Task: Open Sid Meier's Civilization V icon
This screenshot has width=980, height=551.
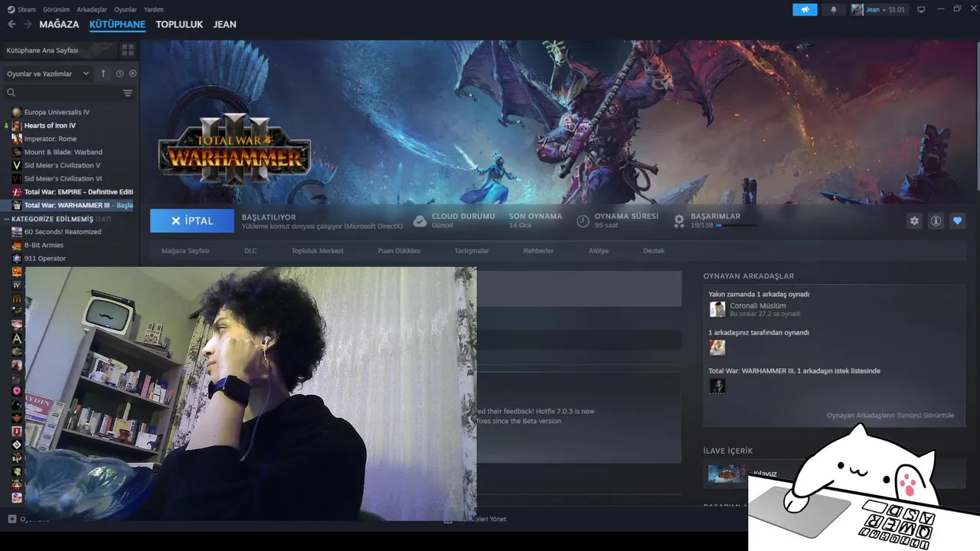Action: point(17,165)
